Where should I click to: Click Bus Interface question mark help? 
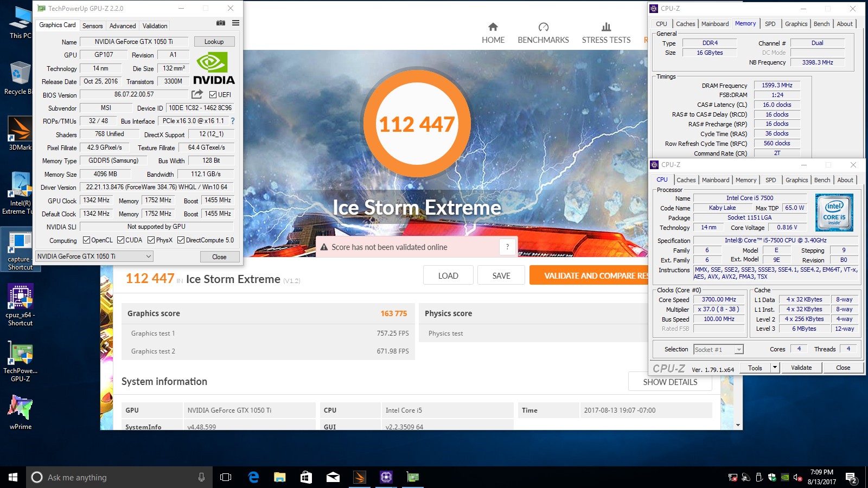(233, 121)
